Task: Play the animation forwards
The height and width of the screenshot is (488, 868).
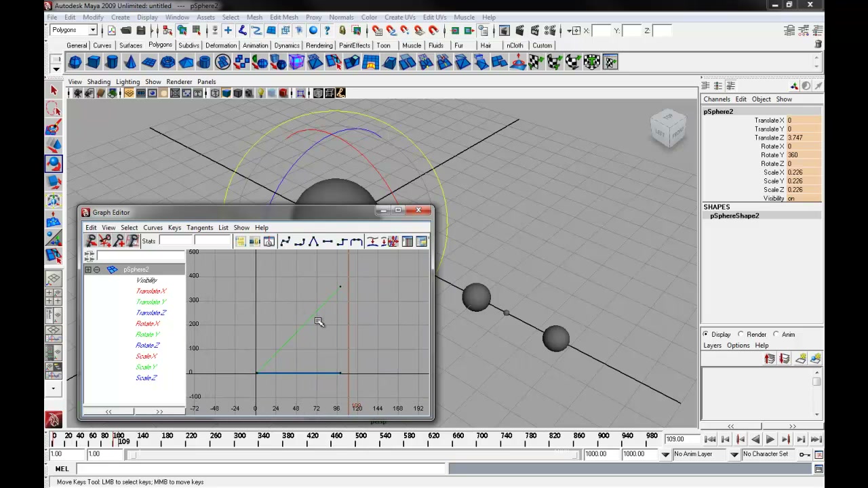Action: [770, 439]
